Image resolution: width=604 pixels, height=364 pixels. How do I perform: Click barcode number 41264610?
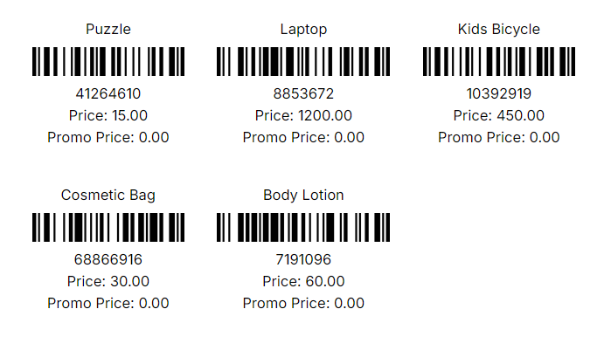[108, 93]
